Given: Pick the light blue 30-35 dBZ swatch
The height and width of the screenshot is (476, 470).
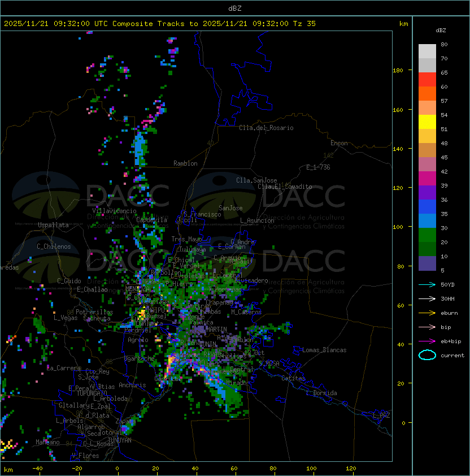Looking at the screenshot, I should point(427,220).
